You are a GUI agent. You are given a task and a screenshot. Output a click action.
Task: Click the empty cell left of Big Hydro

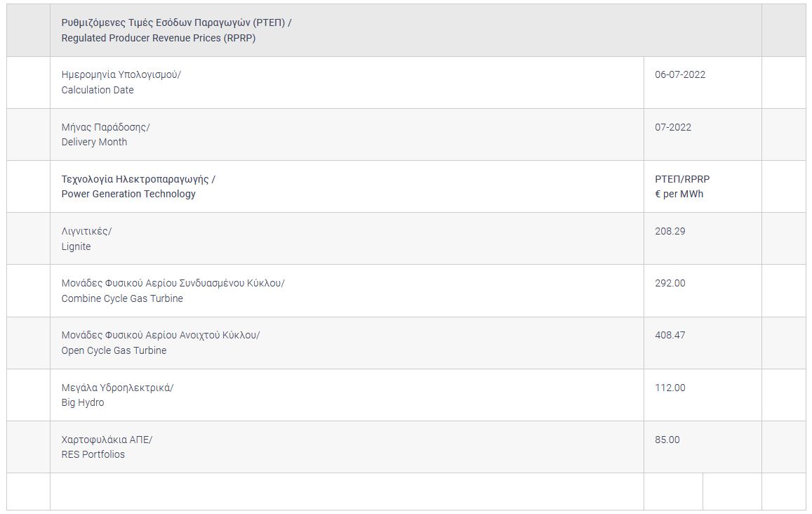28,395
